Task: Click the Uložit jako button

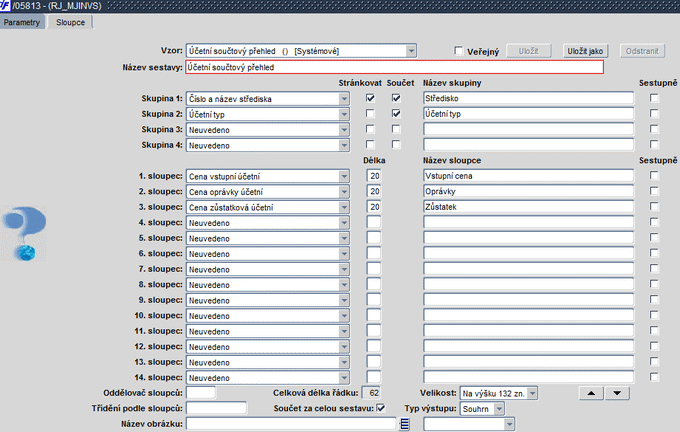Action: [x=584, y=51]
